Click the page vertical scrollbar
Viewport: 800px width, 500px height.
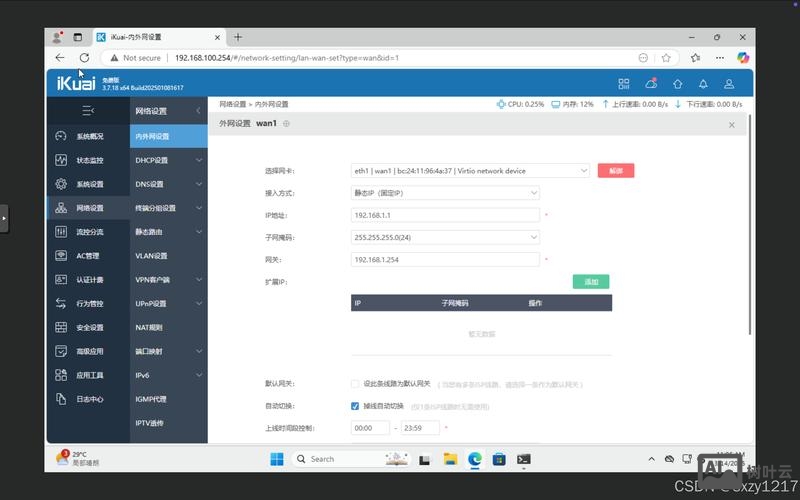[749, 224]
